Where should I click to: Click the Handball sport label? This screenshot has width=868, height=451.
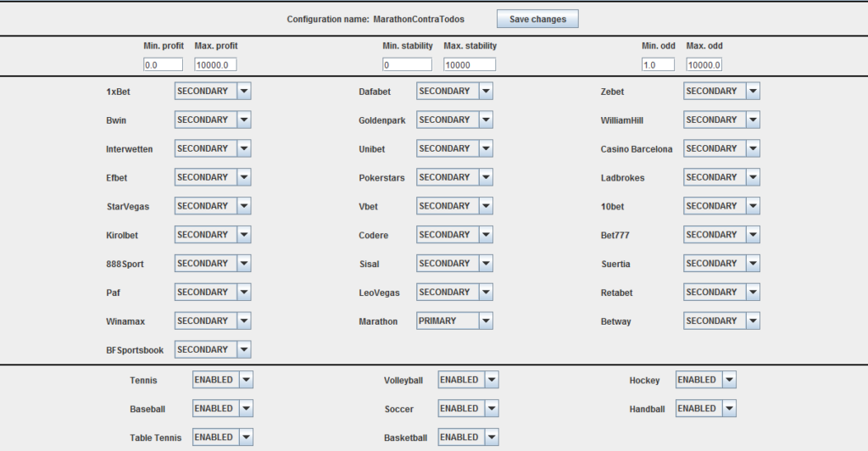[647, 409]
